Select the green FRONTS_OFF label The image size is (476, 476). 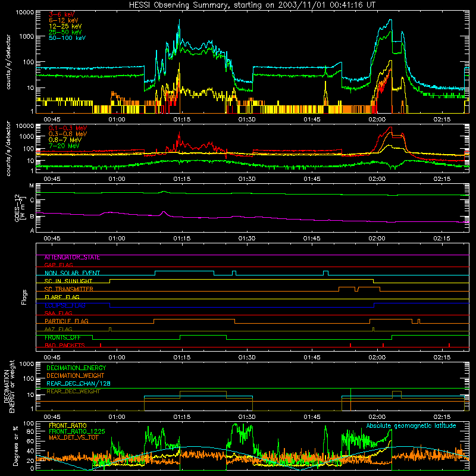[62, 337]
